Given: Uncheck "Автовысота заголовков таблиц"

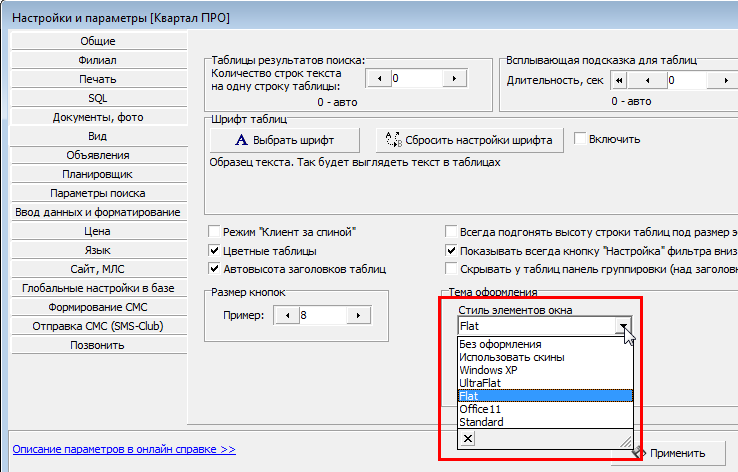Looking at the screenshot, I should (214, 269).
